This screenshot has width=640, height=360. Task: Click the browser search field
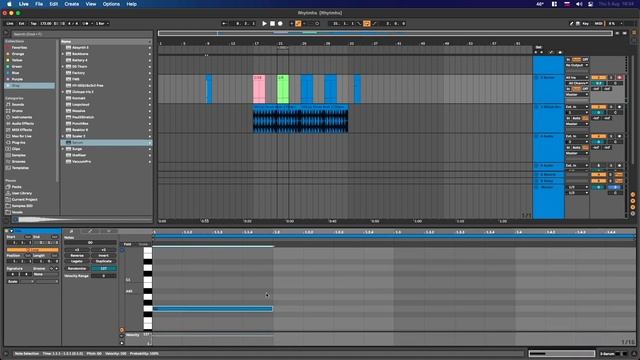82,34
